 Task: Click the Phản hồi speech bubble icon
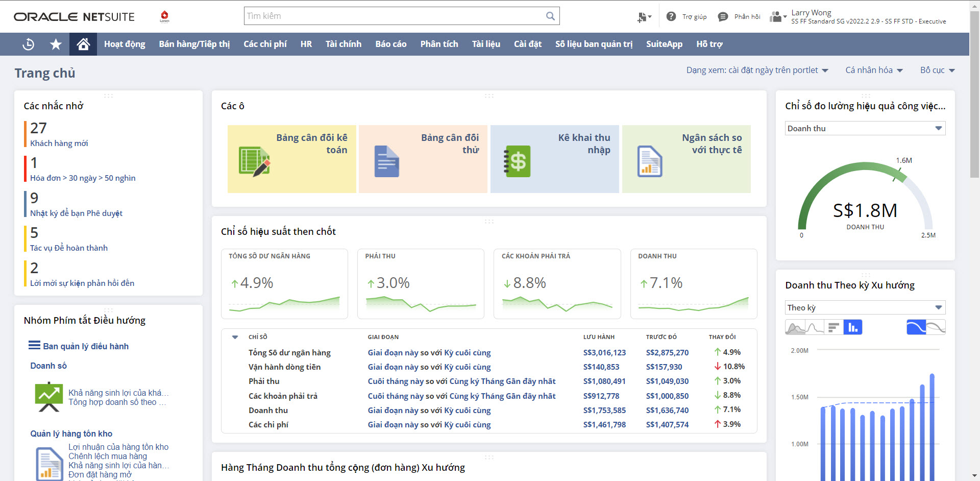coord(723,17)
